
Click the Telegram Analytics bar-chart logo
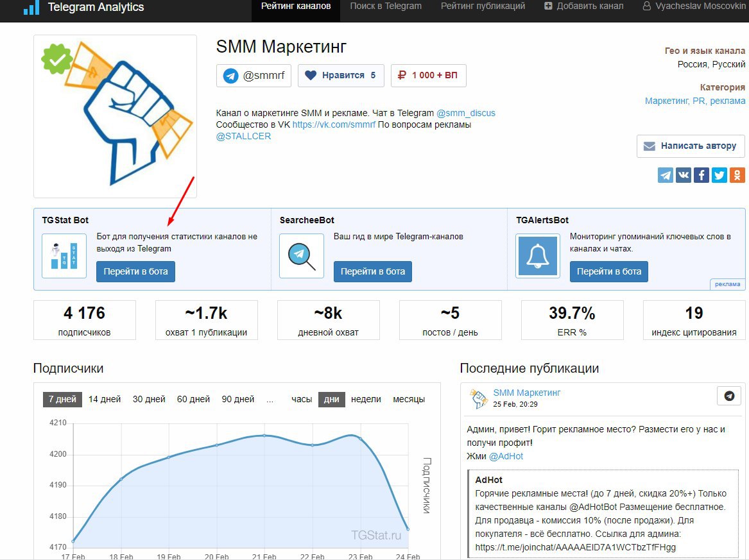pyautogui.click(x=31, y=7)
